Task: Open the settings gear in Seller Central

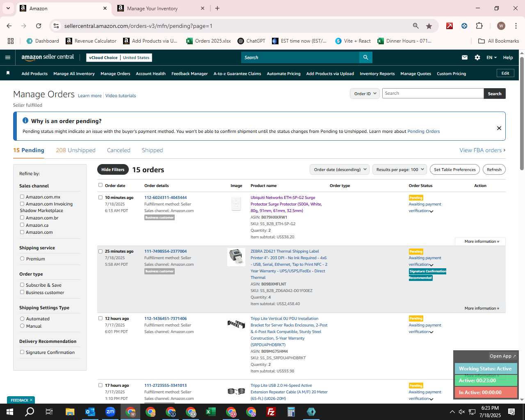Action: 477,57
